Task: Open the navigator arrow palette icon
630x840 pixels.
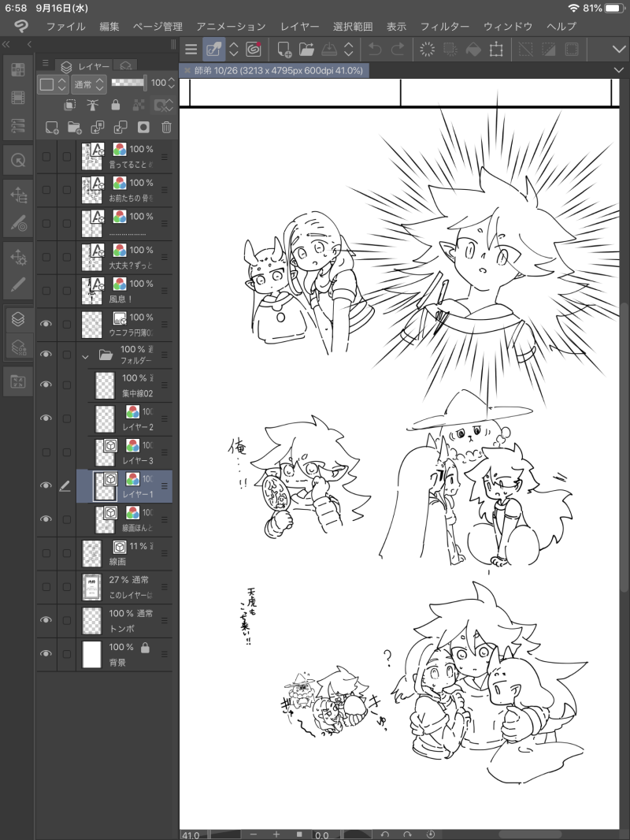Action: coord(18,160)
